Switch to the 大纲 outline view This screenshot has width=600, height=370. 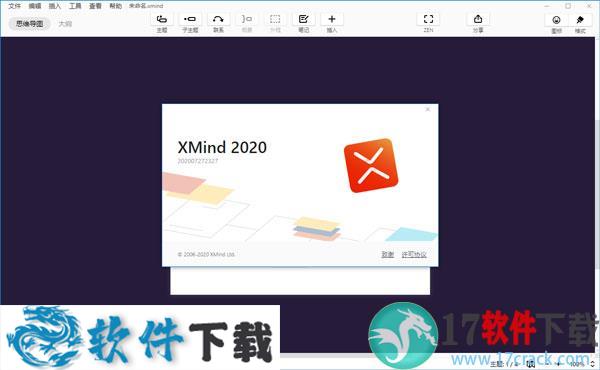[65, 24]
